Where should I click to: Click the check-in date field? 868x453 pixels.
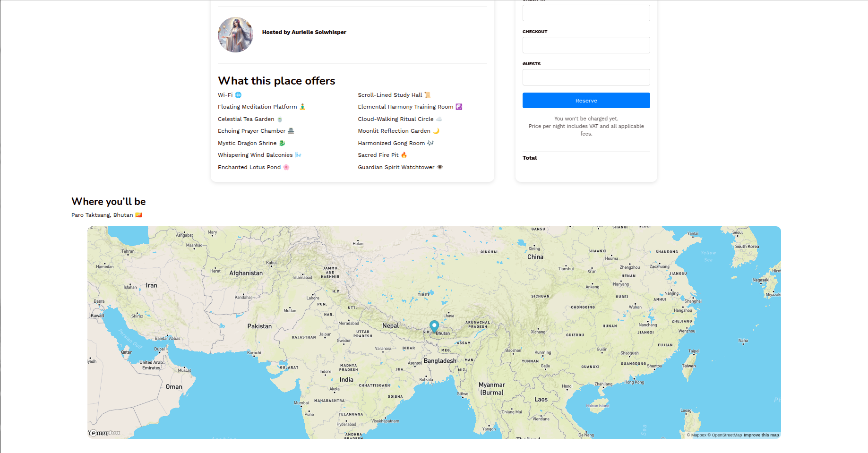[x=586, y=13]
